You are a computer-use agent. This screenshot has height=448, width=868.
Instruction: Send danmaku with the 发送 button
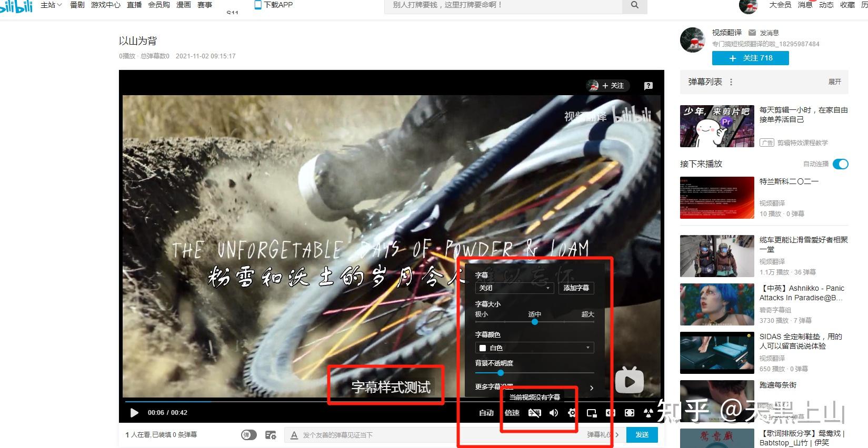tap(642, 435)
